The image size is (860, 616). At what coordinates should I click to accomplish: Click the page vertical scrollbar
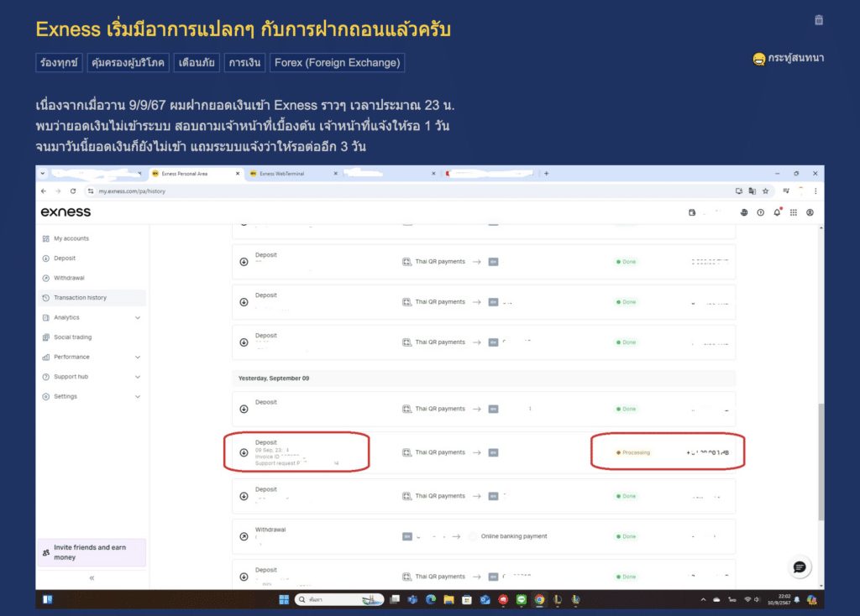tap(821, 462)
